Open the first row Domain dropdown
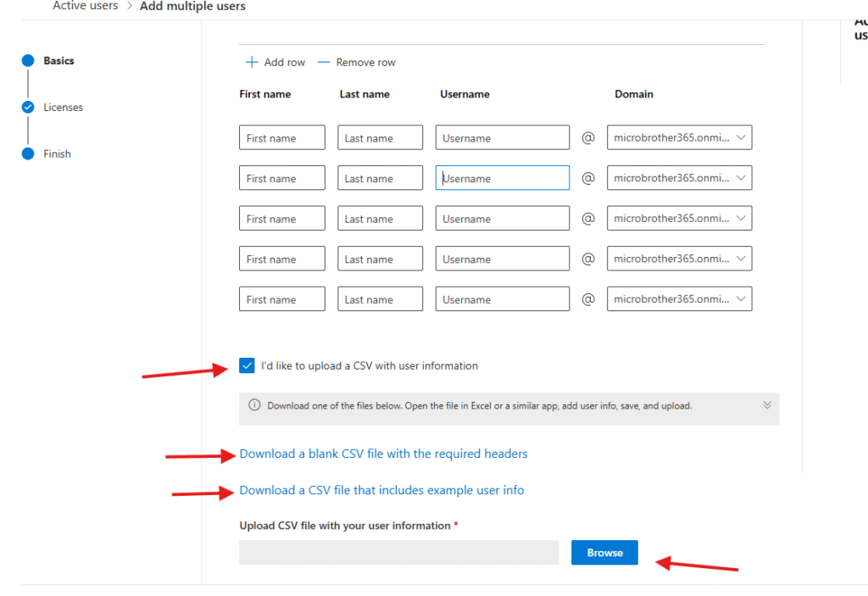The height and width of the screenshot is (596, 868). (679, 138)
